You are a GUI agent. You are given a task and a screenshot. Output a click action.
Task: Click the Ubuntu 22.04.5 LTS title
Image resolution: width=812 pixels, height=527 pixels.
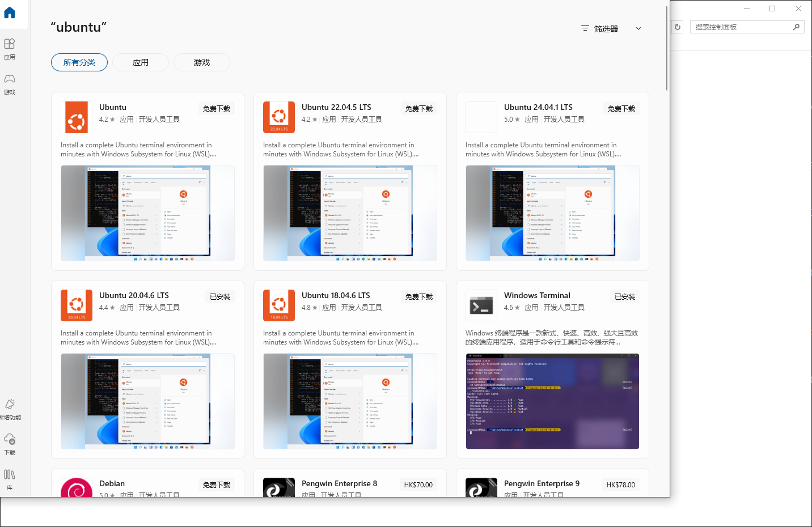point(336,107)
